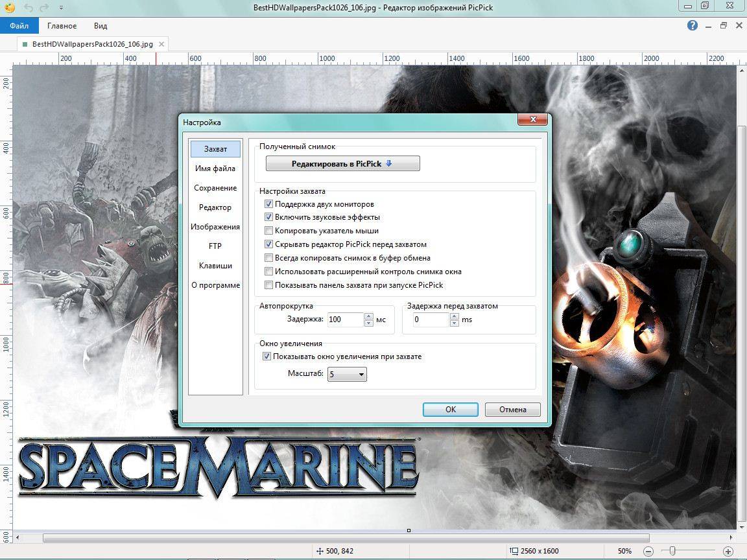Click the Автопрокрутка Задержка value field
Viewport: 747px width, 560px height.
tap(346, 320)
